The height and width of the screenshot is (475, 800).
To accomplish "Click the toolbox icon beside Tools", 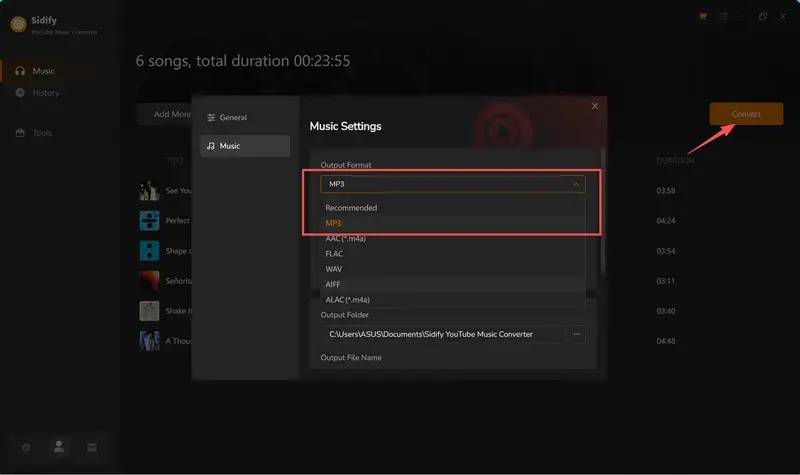I will click(20, 133).
